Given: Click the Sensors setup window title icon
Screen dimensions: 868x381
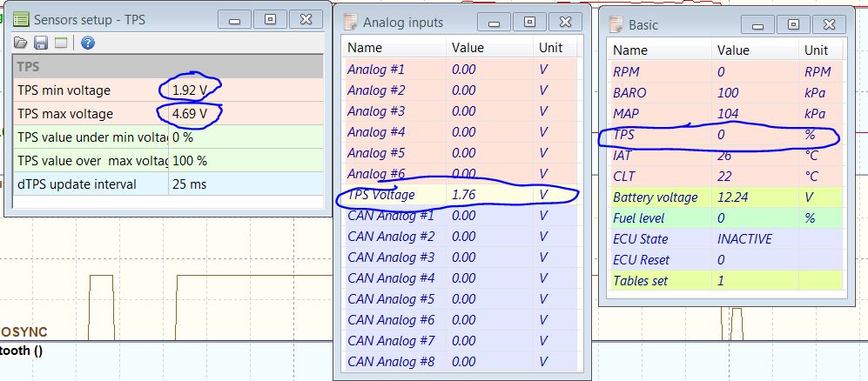Looking at the screenshot, I should coord(20,18).
